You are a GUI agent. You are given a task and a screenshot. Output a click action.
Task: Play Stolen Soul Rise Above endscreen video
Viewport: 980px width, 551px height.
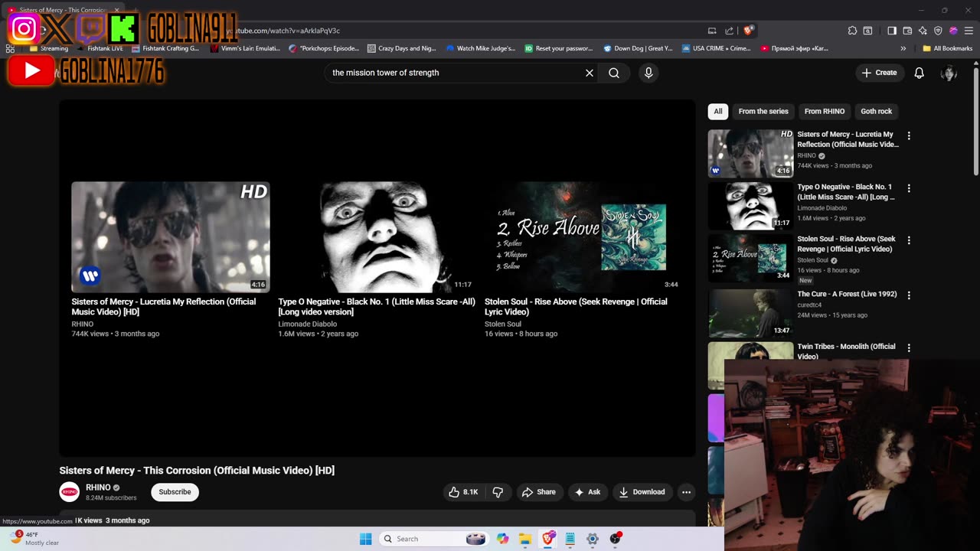pos(583,237)
